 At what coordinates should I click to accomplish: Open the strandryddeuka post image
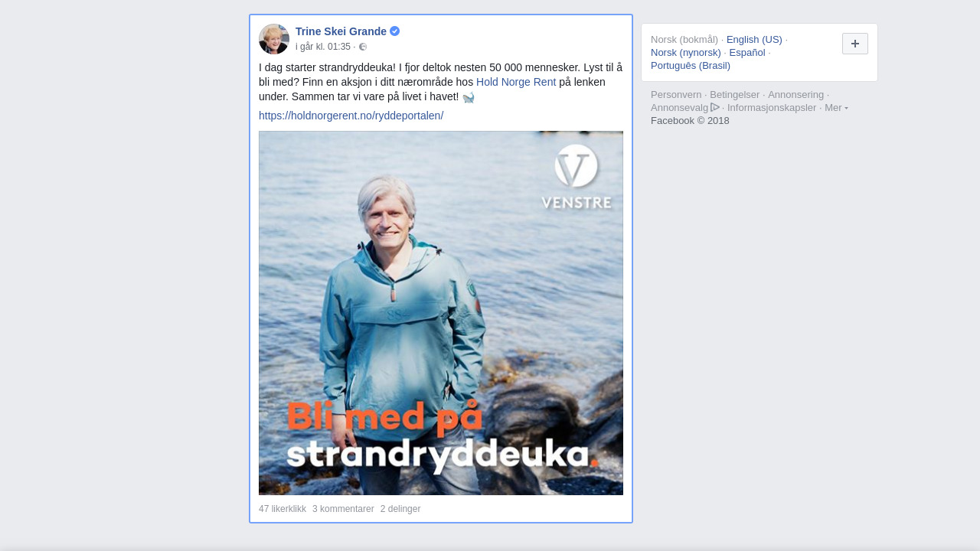click(x=441, y=313)
